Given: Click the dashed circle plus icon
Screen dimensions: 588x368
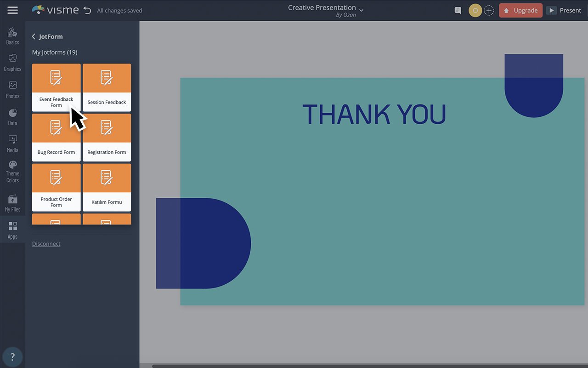Looking at the screenshot, I should coord(489,10).
